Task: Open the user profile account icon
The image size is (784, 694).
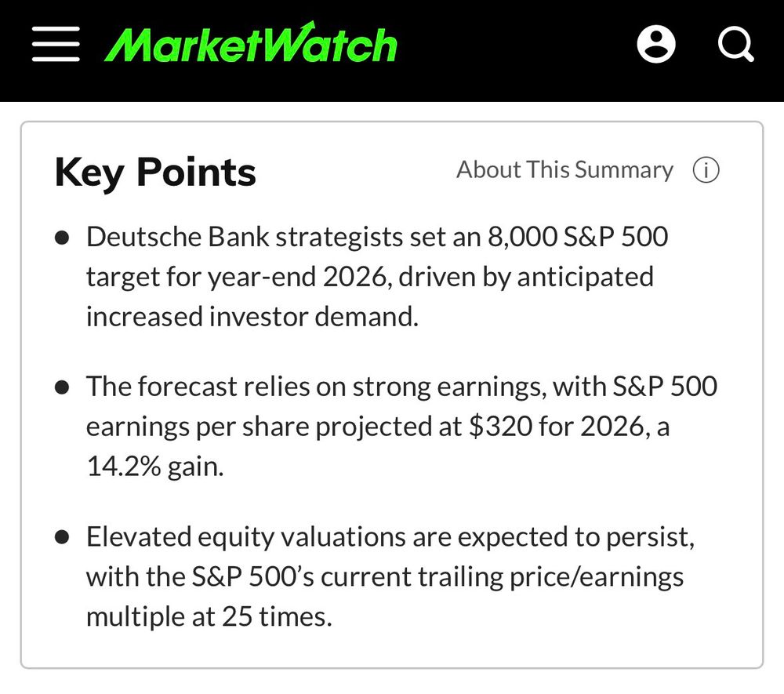Action: 656,43
